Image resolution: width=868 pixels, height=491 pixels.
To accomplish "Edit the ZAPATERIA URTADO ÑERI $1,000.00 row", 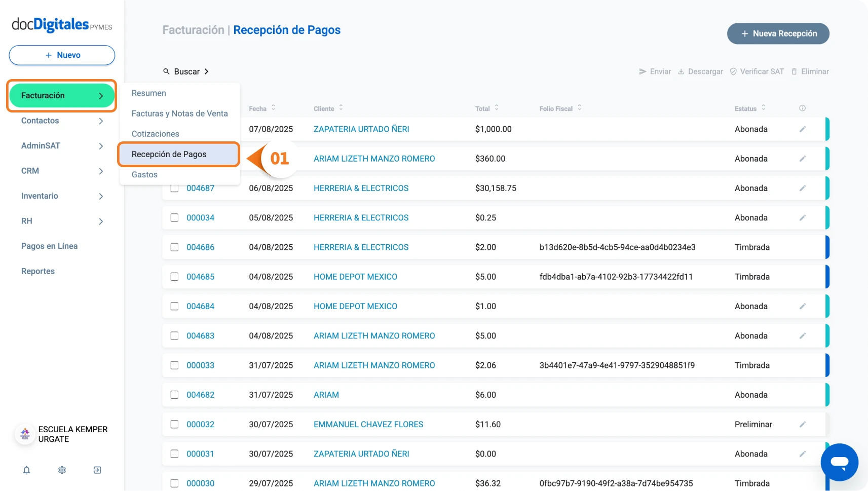I will pyautogui.click(x=803, y=129).
